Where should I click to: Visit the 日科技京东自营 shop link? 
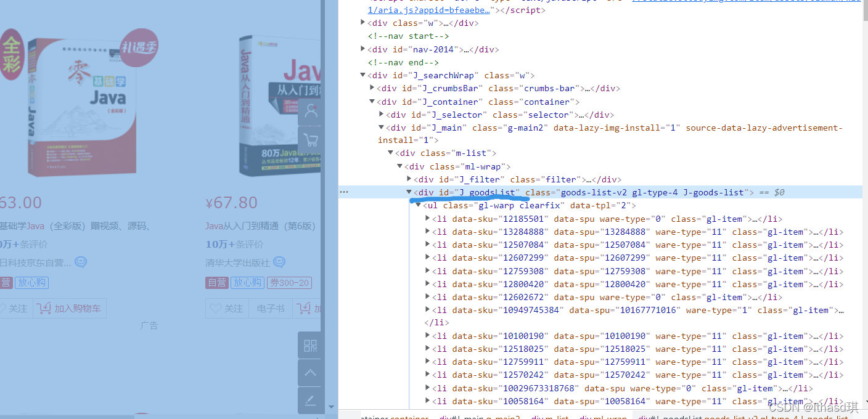pyautogui.click(x=36, y=262)
